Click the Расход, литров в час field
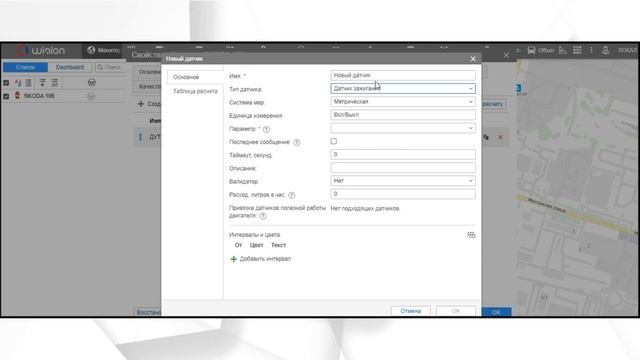This screenshot has width=640, height=360. pyautogui.click(x=402, y=194)
